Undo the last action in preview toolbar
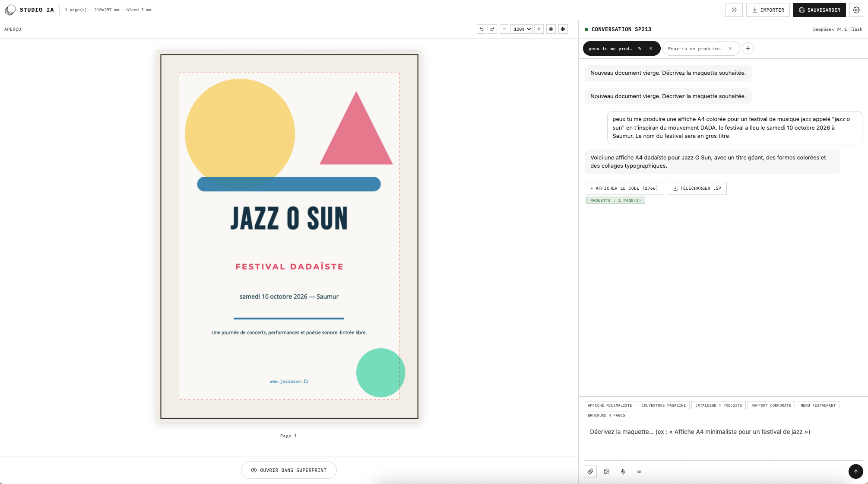Image resolution: width=868 pixels, height=484 pixels. click(482, 29)
